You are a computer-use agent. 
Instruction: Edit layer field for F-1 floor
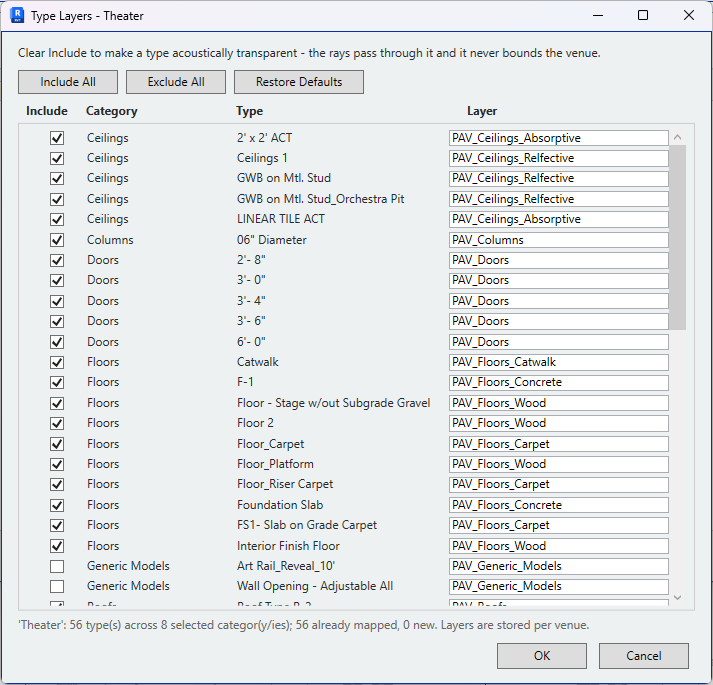pos(558,382)
